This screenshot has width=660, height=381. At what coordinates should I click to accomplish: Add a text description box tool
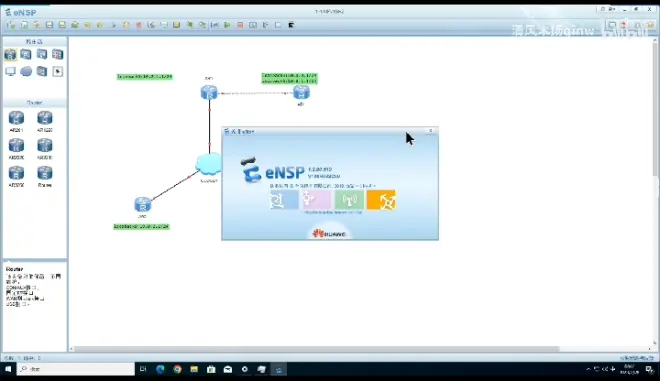tap(164, 25)
